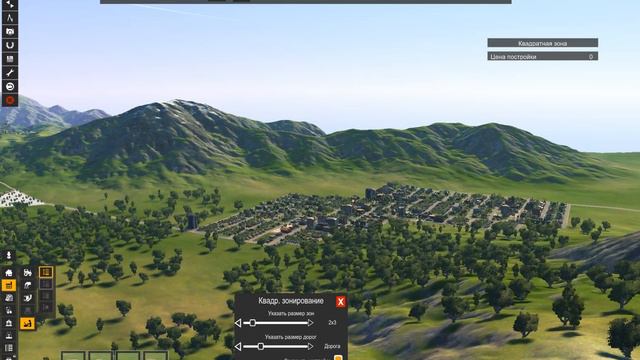Click the zone size slider handle

click(253, 323)
